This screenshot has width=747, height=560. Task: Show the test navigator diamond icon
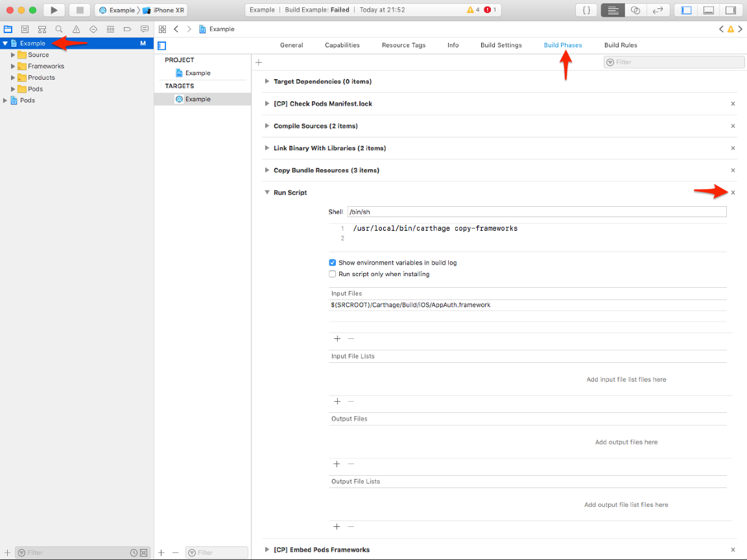point(93,29)
